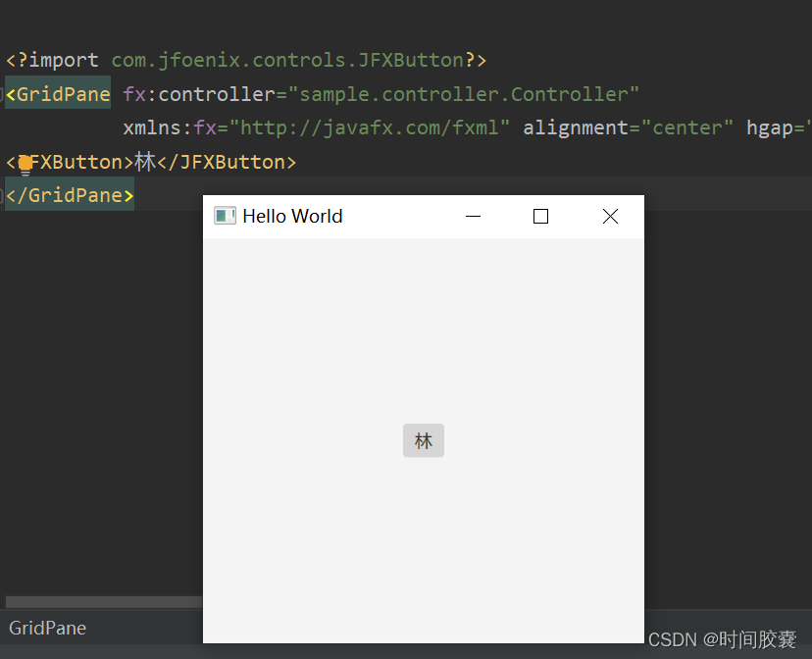The image size is (812, 659).
Task: Click the alignment "center" attribute value
Action: [x=687, y=127]
